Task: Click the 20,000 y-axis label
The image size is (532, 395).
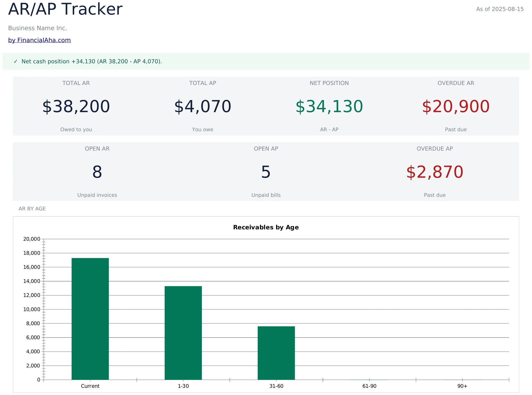Action: 32,239
